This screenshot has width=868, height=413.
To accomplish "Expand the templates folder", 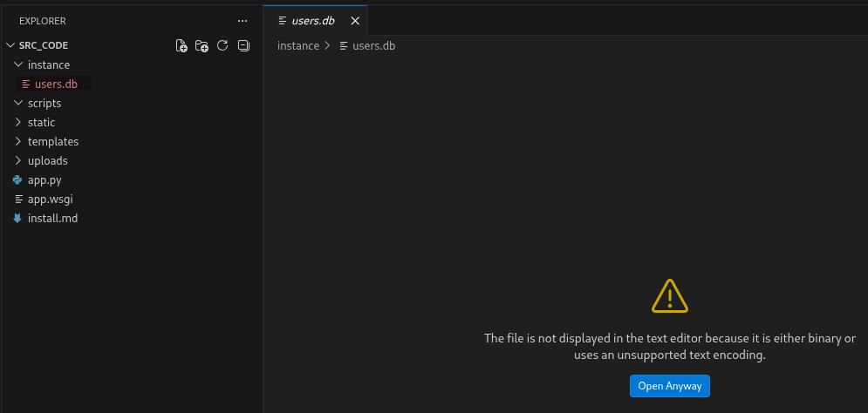I will (x=17, y=141).
